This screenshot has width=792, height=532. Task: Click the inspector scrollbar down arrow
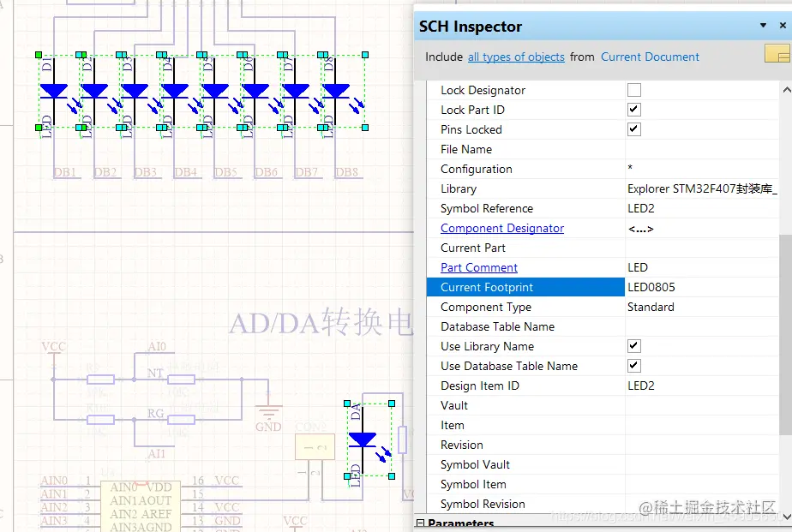point(786,517)
